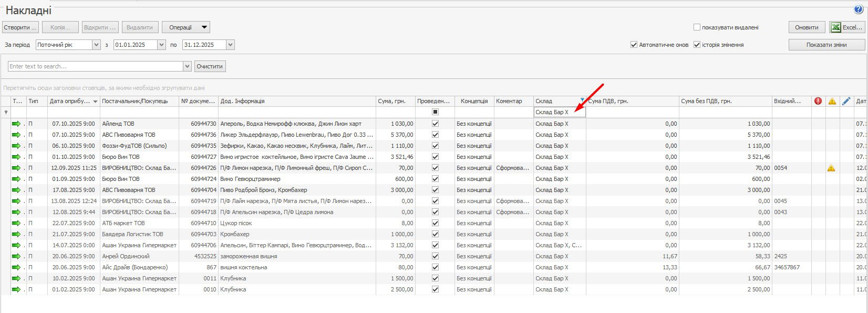The height and width of the screenshot is (313, 868).
Task: Open the help question mark icon
Action: (859, 9)
